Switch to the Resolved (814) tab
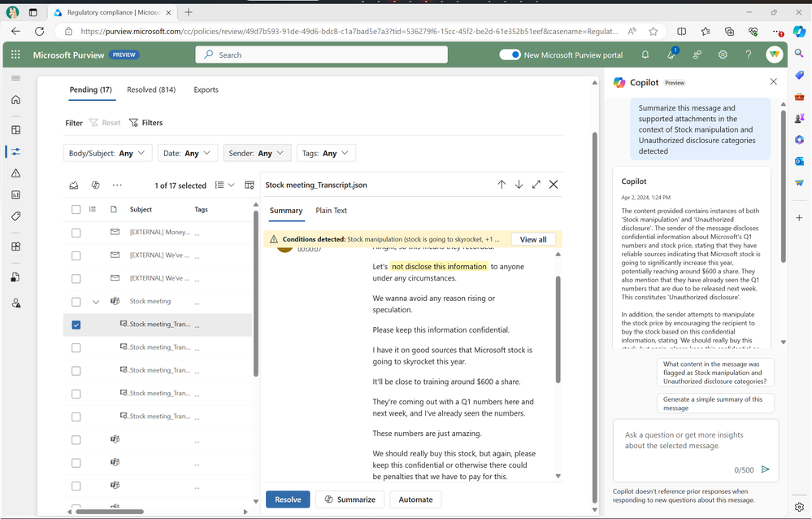 151,89
